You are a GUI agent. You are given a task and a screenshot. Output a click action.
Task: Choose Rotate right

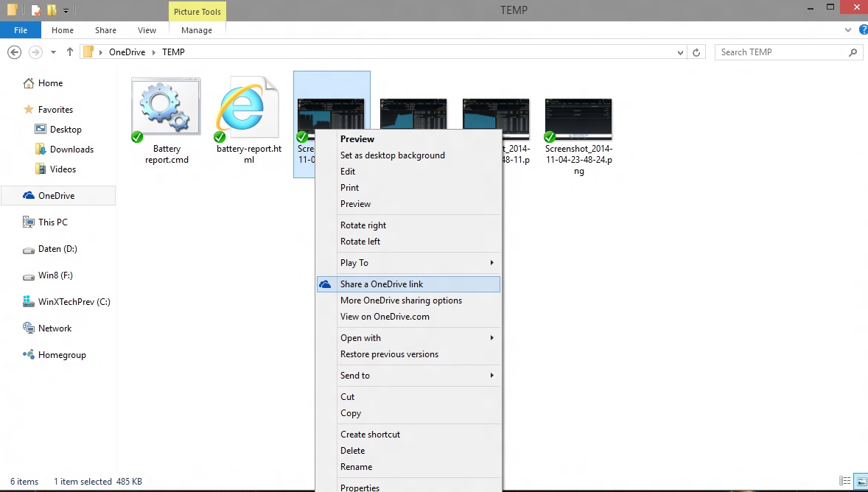coord(408,225)
